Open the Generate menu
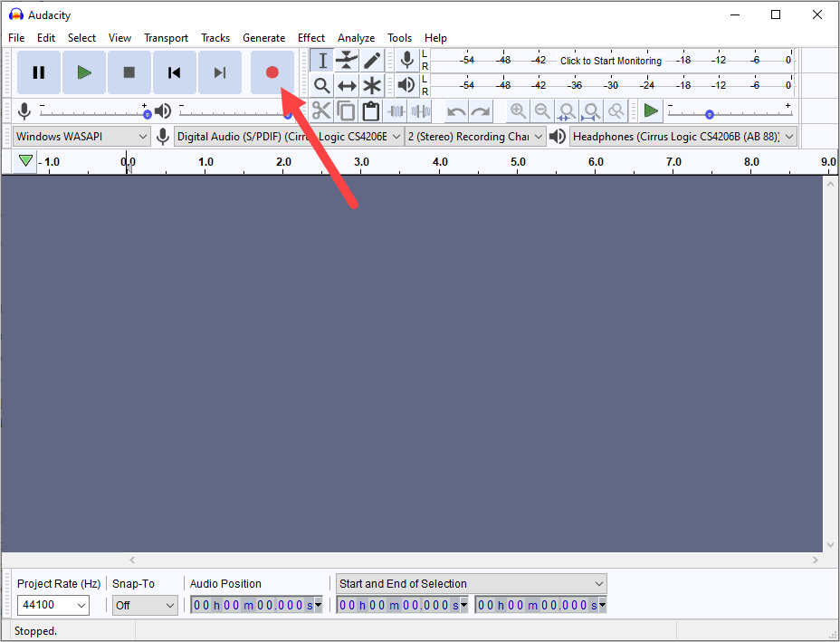Screen dimensions: 840x642 tap(263, 38)
